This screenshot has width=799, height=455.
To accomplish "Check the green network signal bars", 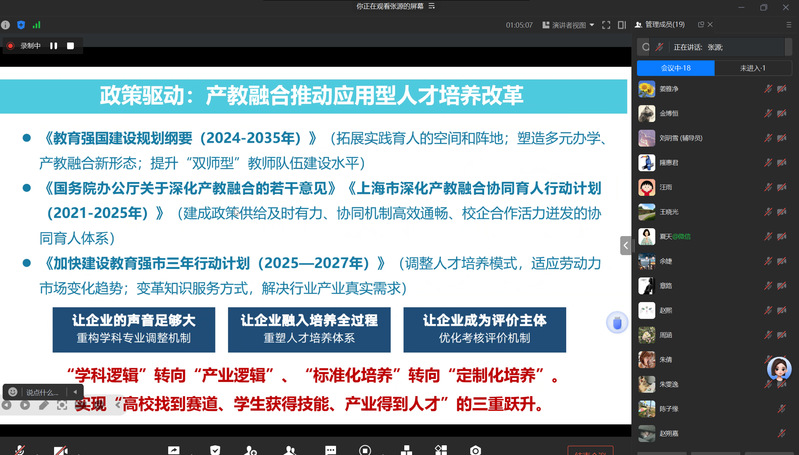I will click(36, 24).
